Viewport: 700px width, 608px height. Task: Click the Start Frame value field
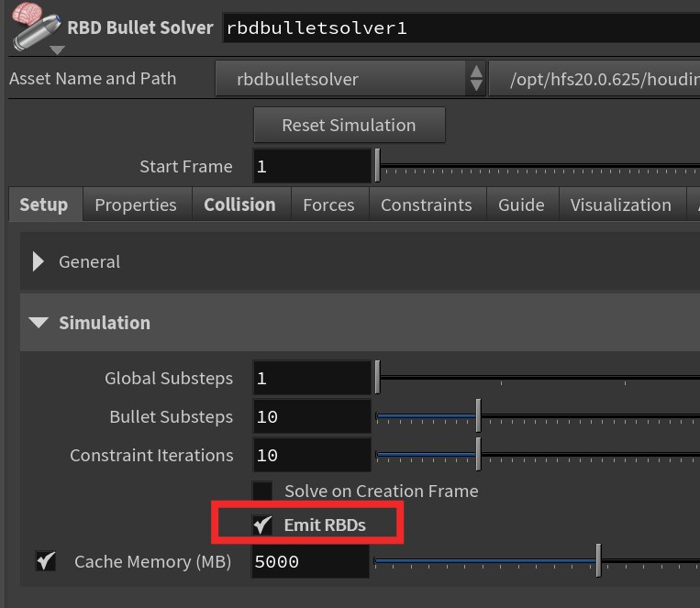coord(312,167)
